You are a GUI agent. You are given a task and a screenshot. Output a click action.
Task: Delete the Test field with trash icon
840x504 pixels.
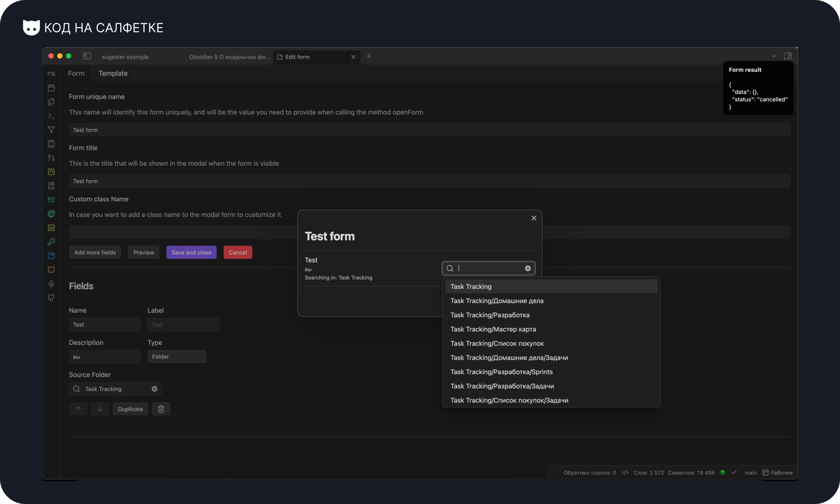point(161,409)
